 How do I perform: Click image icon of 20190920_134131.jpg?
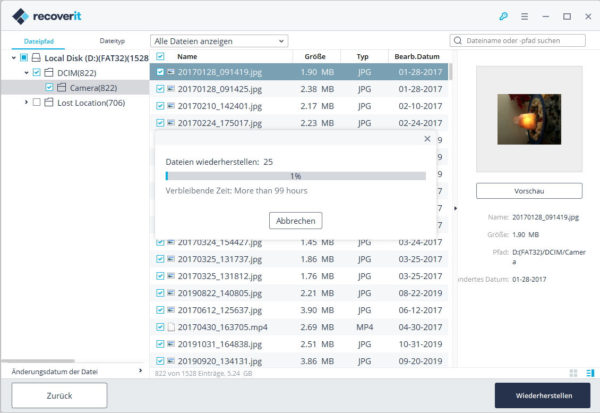171,361
